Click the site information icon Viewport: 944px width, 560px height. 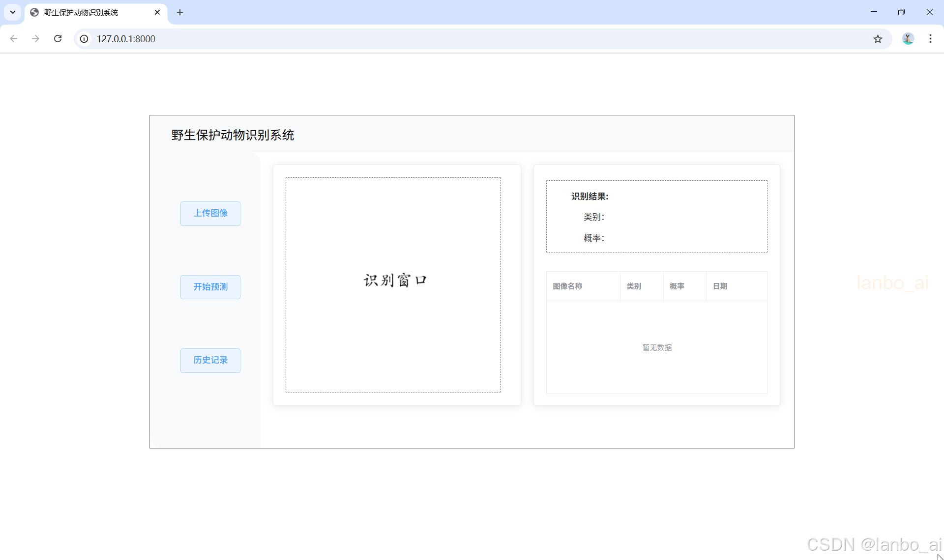[85, 39]
